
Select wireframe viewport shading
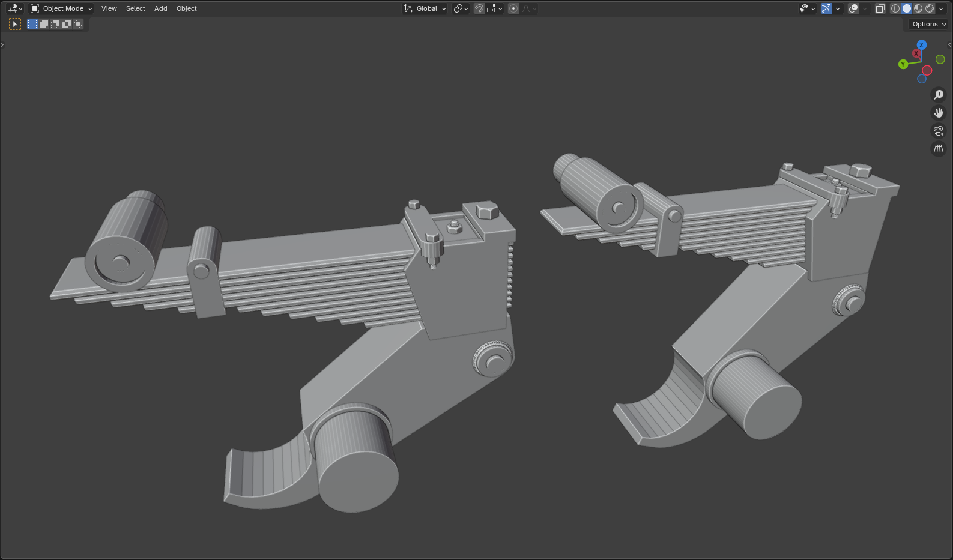tap(895, 8)
